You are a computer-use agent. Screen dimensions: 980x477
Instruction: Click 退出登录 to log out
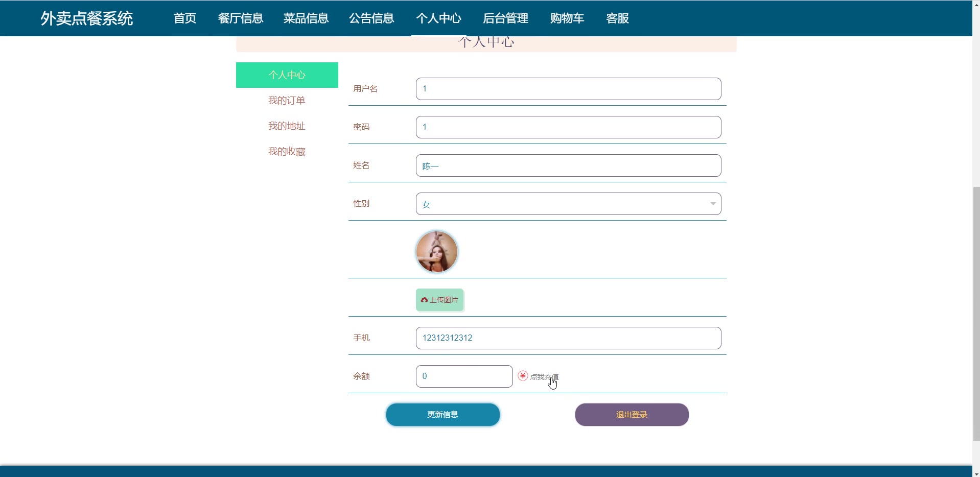[632, 414]
